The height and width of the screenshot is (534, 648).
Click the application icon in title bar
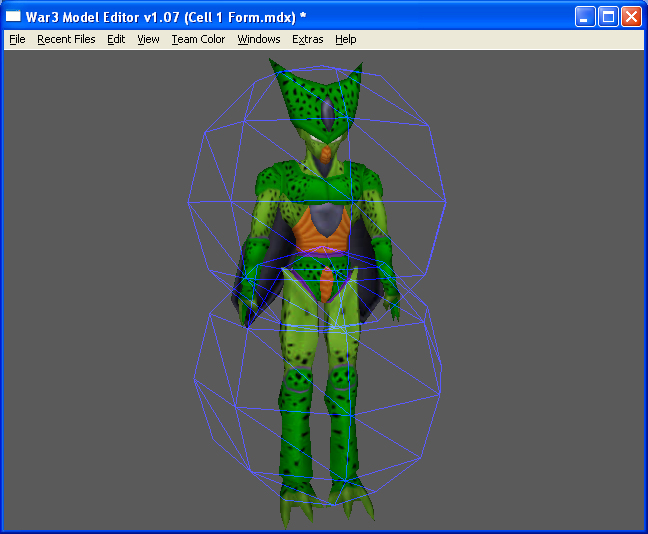13,16
